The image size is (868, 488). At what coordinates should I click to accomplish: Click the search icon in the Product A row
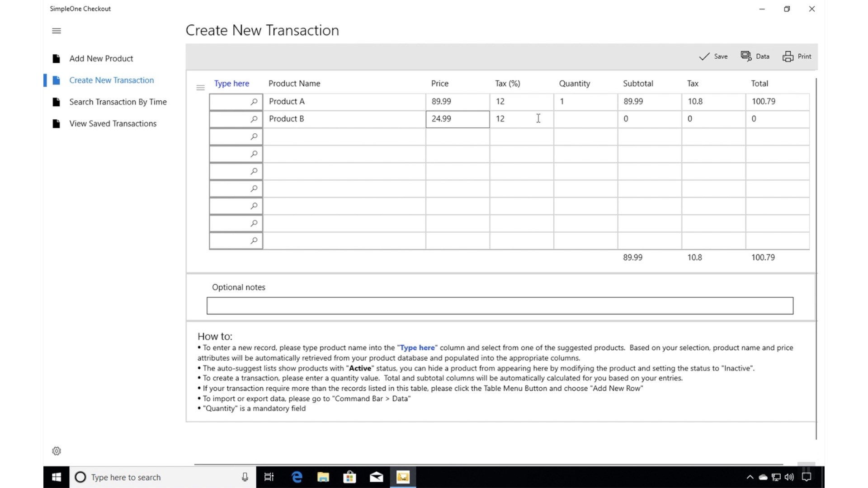click(x=254, y=102)
